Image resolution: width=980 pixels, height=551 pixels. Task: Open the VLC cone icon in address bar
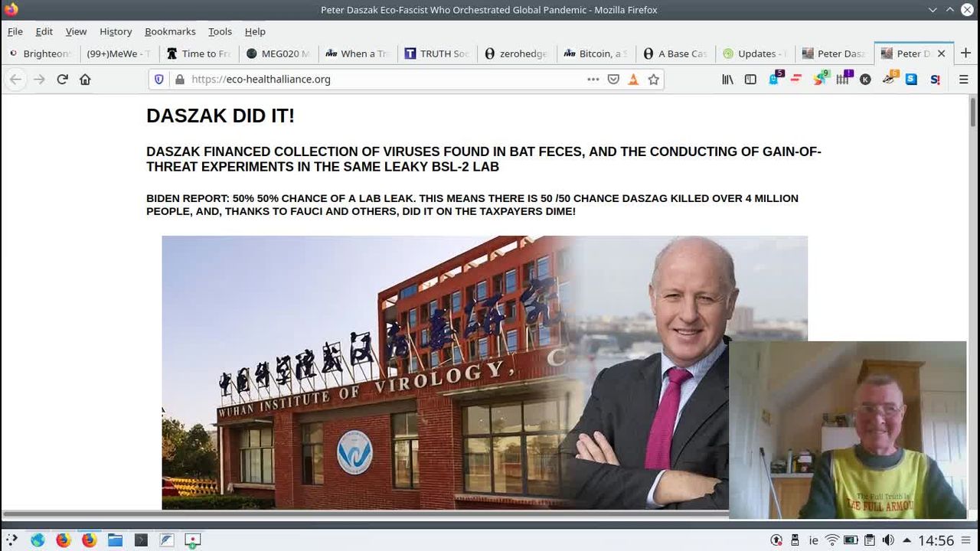[x=633, y=80]
